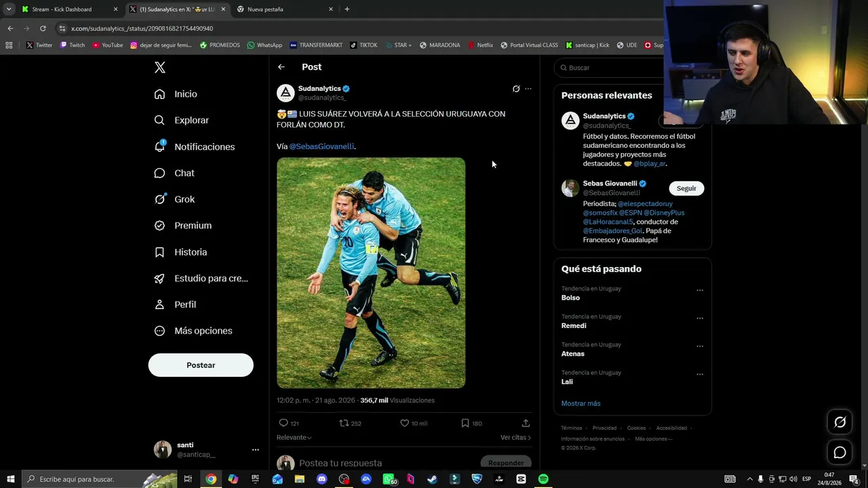This screenshot has height=488, width=868.
Task: Open the Remedi trending topic
Action: (574, 325)
